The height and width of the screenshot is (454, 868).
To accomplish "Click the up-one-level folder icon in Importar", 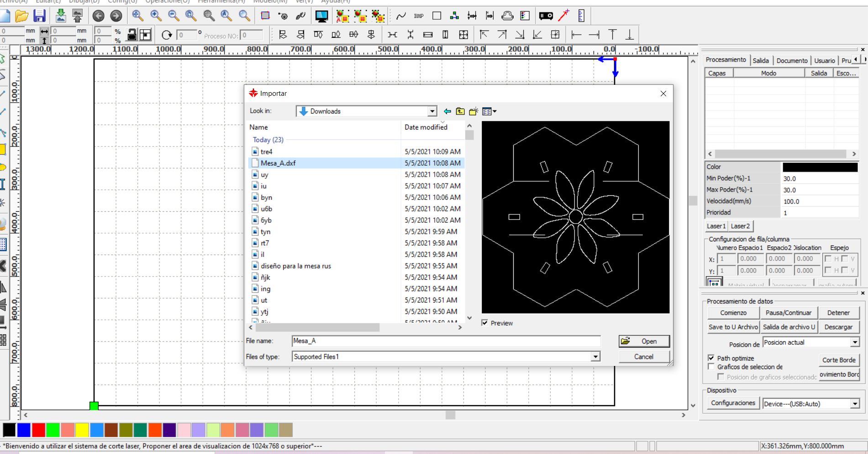I will [460, 111].
